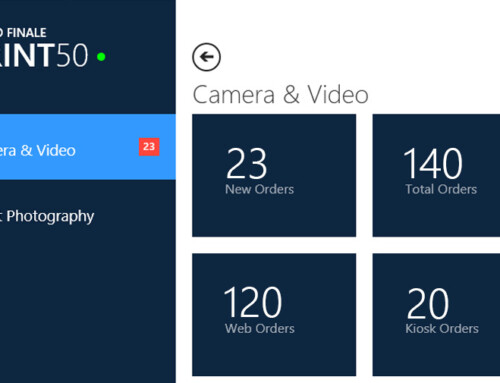Click the red 23 notification badge
This screenshot has width=500, height=383.
pyautogui.click(x=149, y=147)
